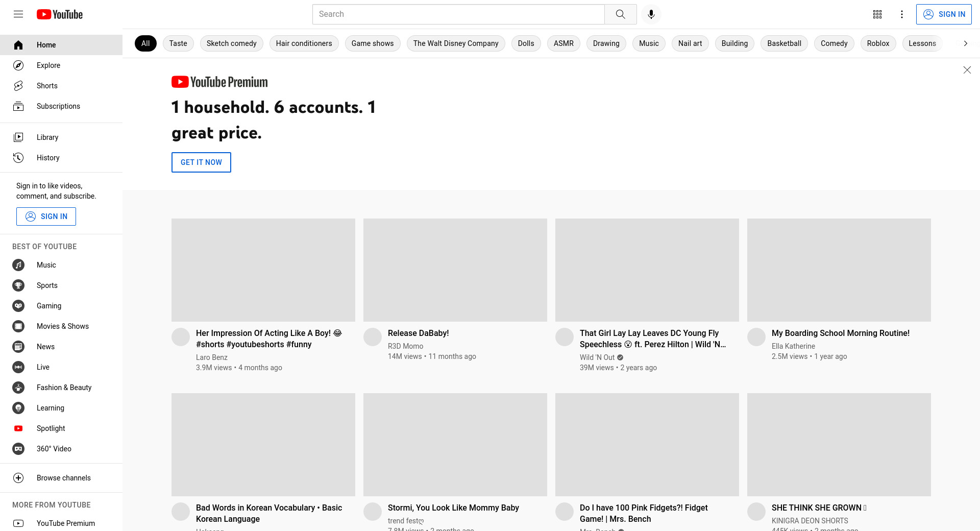Click the Music category icon

pos(18,265)
